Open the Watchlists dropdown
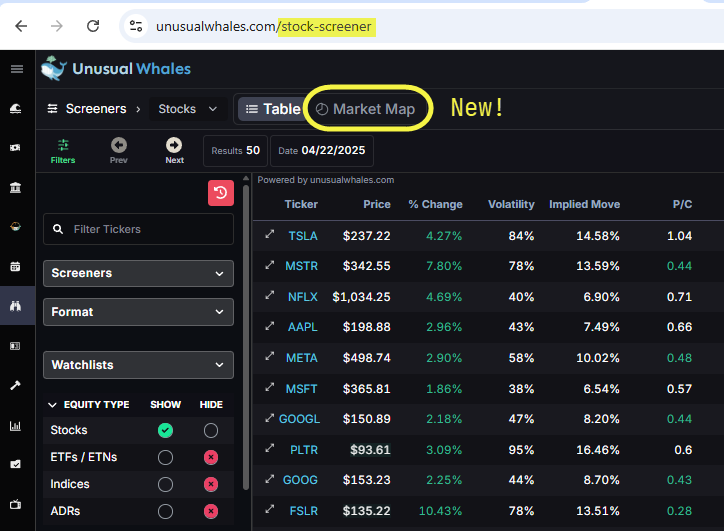Viewport: 724px width, 531px height. point(138,365)
